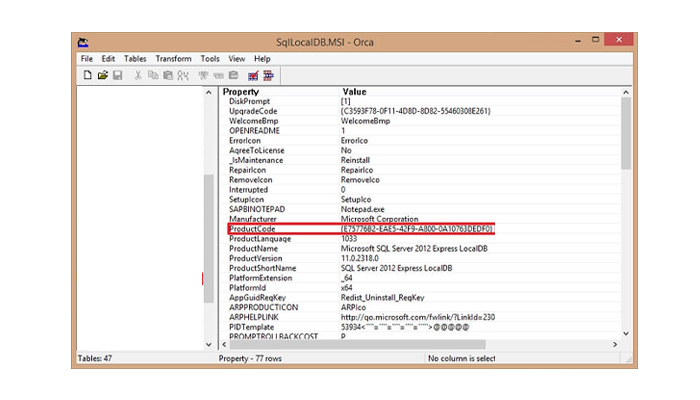Click the Cut scissors icon
The width and height of the screenshot is (700, 400).
[x=138, y=75]
